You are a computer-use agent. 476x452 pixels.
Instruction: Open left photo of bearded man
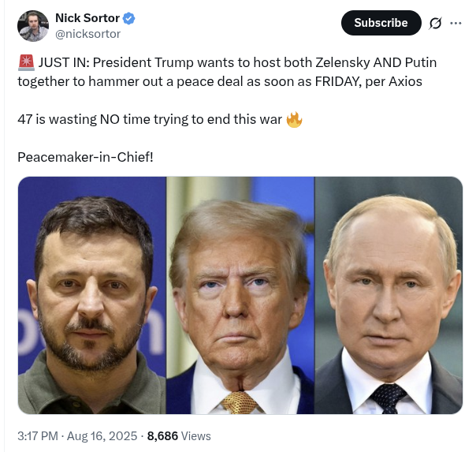92,295
